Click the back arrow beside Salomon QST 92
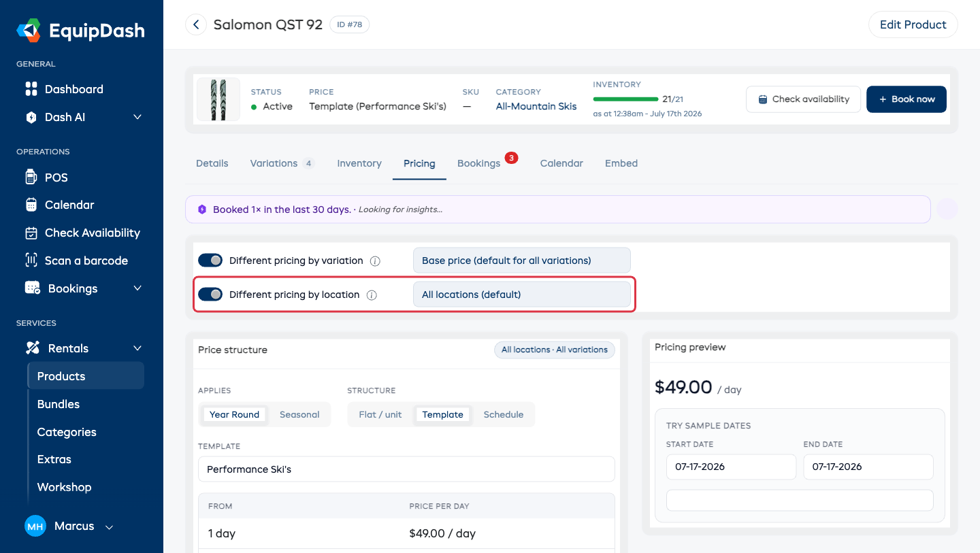Image resolution: width=980 pixels, height=553 pixels. tap(196, 25)
